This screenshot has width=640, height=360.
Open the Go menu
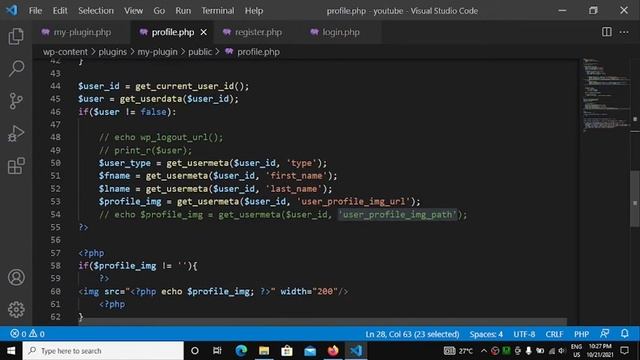click(x=159, y=11)
